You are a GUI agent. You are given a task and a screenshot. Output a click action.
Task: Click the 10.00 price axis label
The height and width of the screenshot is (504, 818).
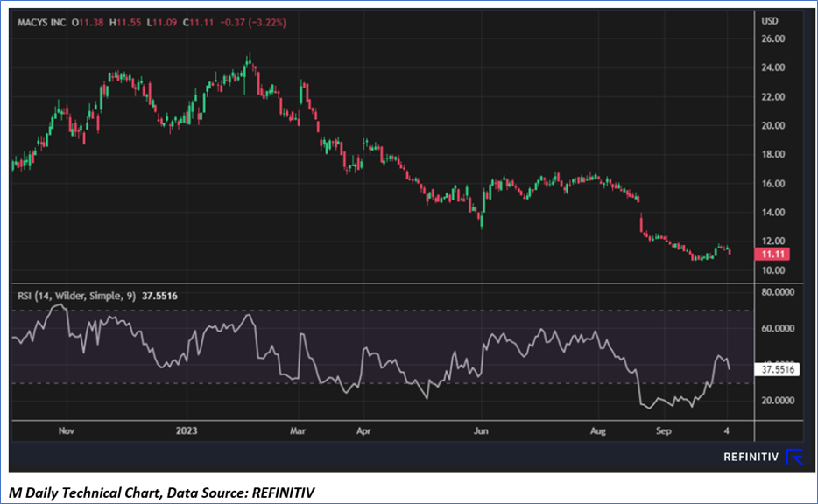coord(773,270)
